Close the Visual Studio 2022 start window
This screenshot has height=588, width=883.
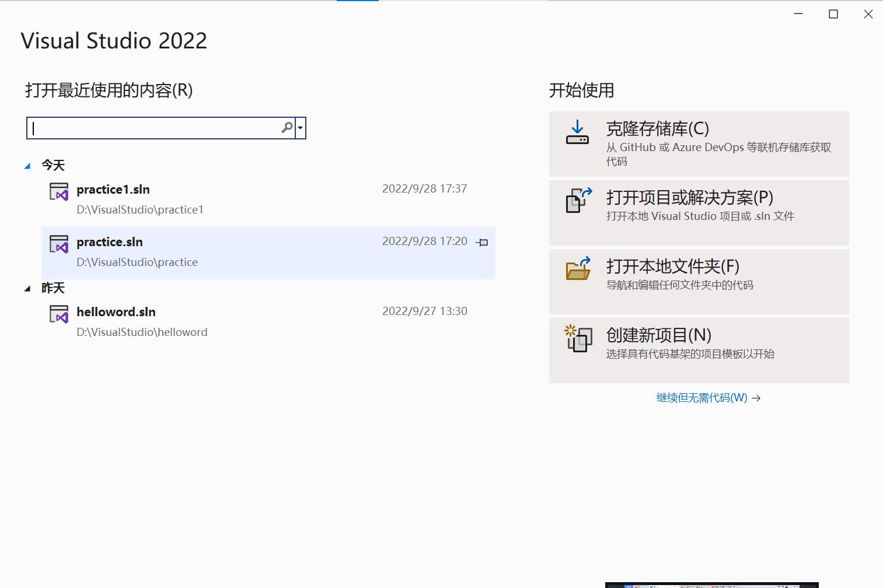tap(868, 14)
